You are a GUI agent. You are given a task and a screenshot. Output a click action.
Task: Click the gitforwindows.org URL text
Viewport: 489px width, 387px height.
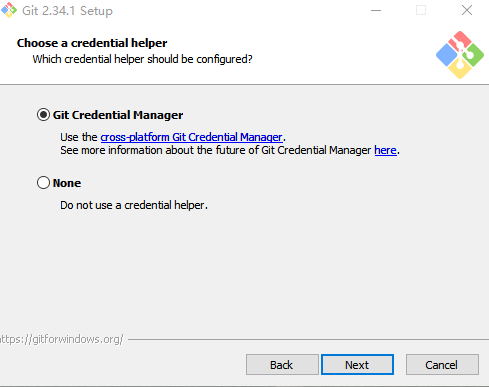click(62, 339)
